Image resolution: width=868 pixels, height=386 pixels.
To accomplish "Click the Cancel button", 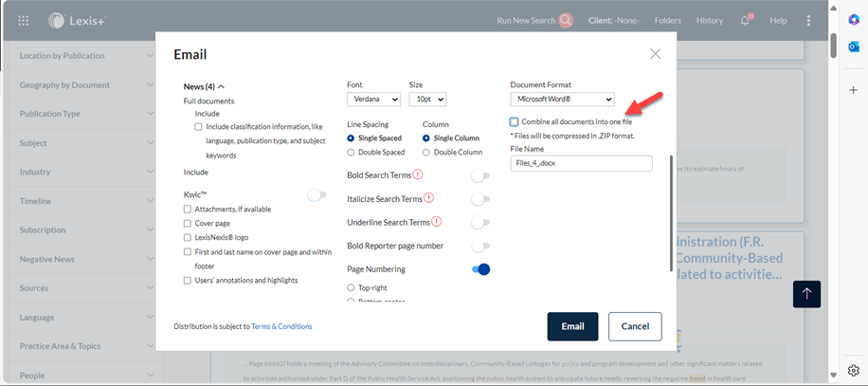I will coord(635,326).
